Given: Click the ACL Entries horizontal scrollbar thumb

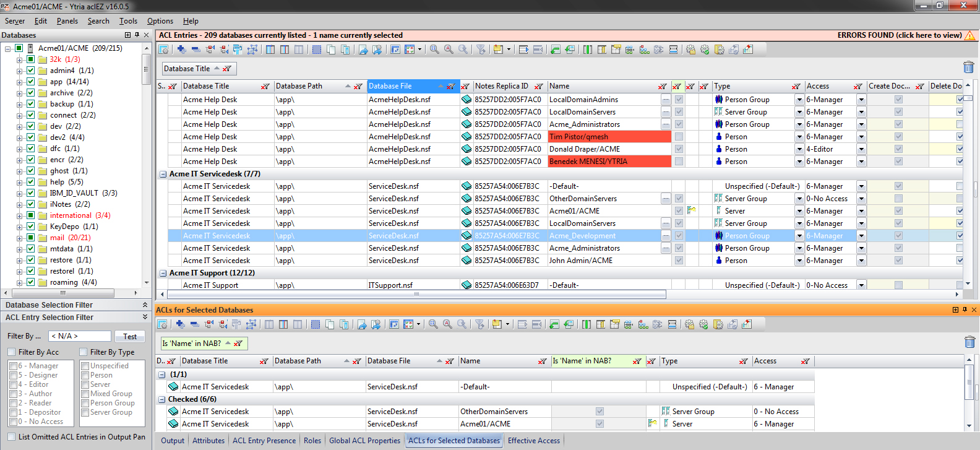Looking at the screenshot, I should tap(416, 295).
